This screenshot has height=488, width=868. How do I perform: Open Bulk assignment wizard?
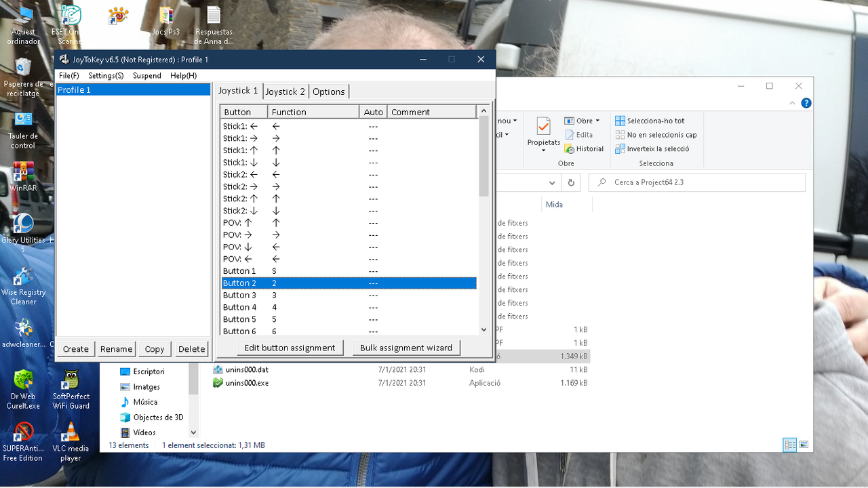point(406,348)
